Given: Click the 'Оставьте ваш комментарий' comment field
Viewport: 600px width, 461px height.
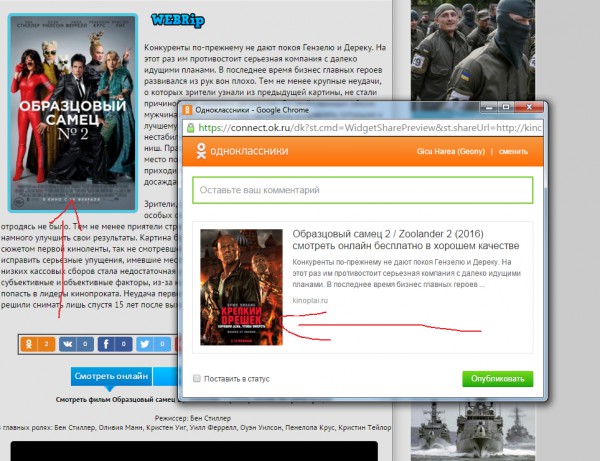Looking at the screenshot, I should [363, 190].
